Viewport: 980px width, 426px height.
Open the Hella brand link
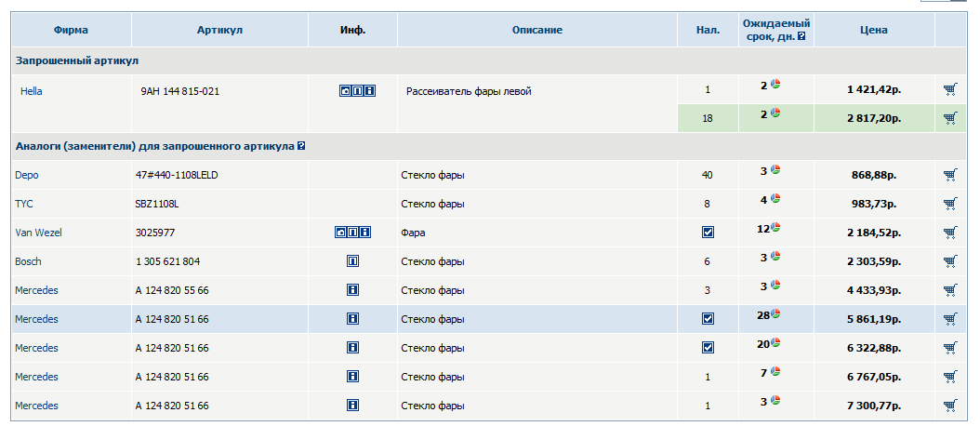pyautogui.click(x=32, y=91)
